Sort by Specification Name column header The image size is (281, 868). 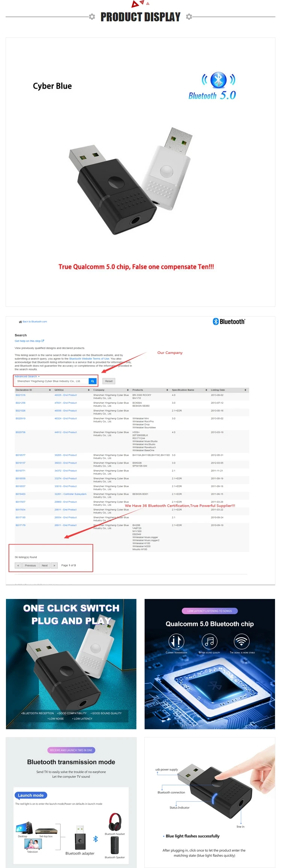click(190, 390)
